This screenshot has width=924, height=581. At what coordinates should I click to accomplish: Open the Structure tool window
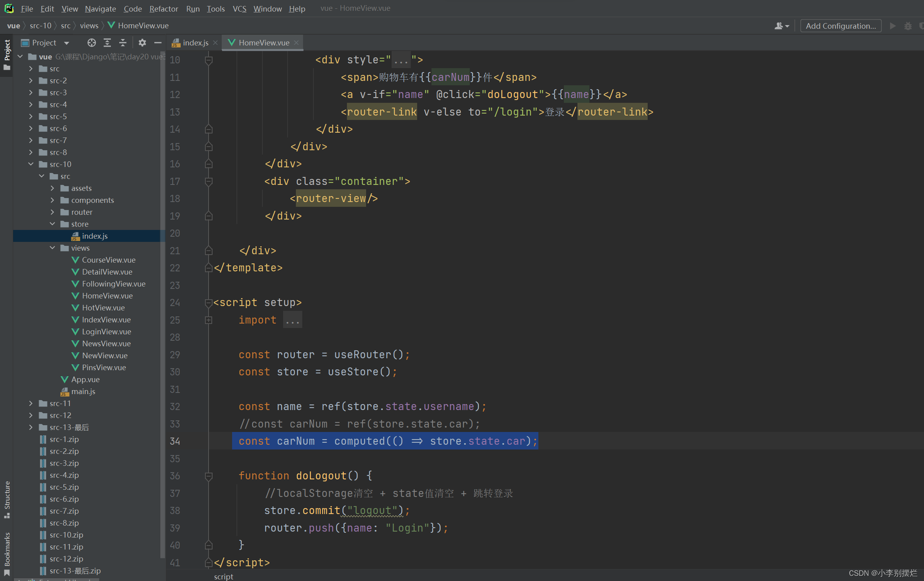tap(7, 499)
